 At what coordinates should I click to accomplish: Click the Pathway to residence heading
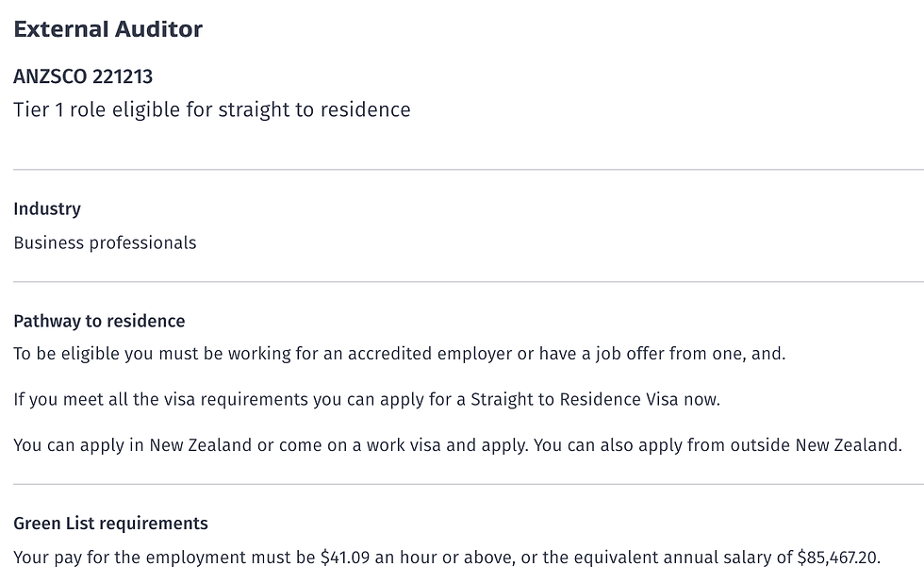99,321
